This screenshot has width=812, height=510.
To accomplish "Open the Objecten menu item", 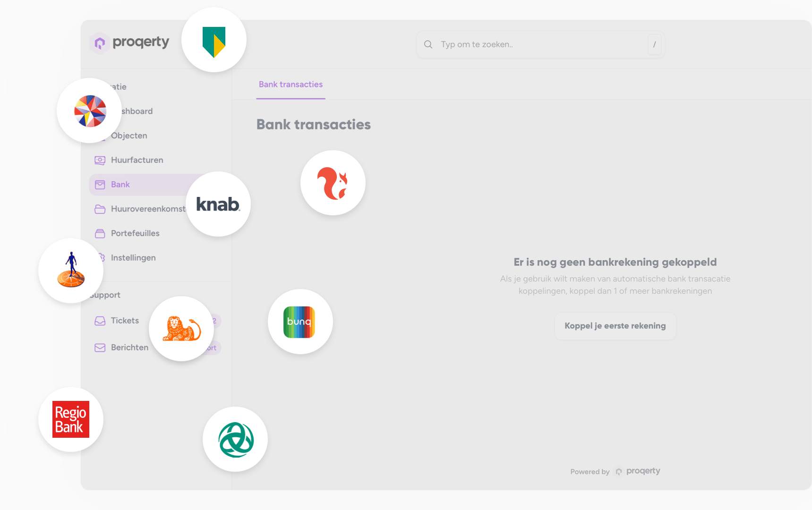I will coord(129,136).
